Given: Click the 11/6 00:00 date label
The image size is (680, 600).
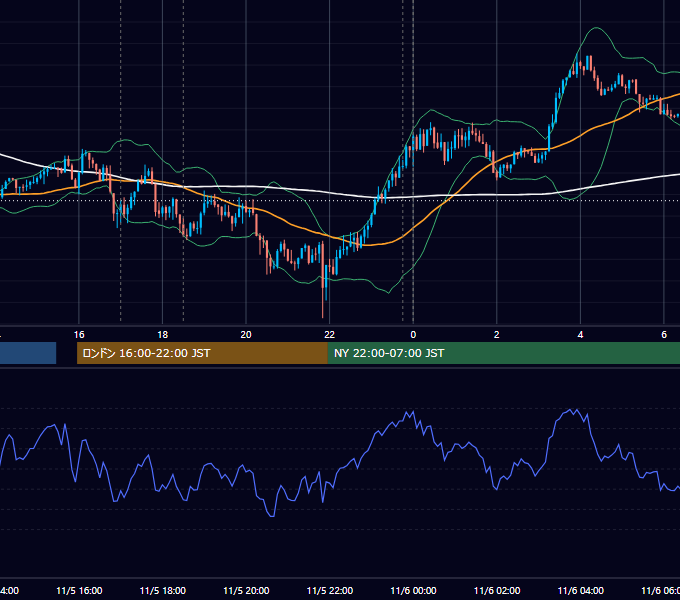Looking at the screenshot, I should pyautogui.click(x=413, y=591).
